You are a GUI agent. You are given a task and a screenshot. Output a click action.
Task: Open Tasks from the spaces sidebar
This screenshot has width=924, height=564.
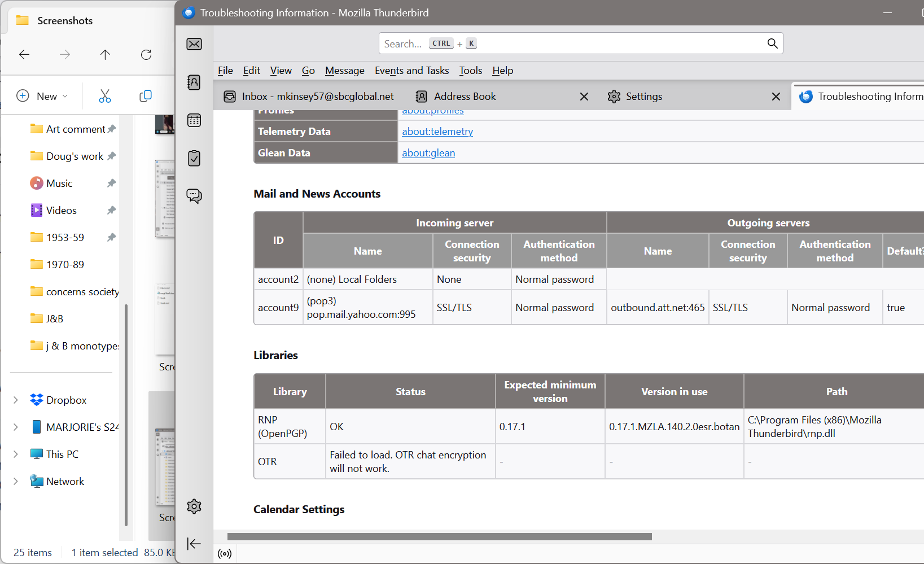click(x=194, y=158)
